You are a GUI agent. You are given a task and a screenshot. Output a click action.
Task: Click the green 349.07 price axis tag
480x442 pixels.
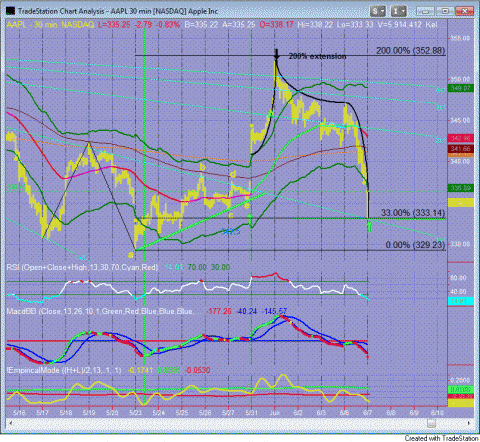[x=461, y=88]
